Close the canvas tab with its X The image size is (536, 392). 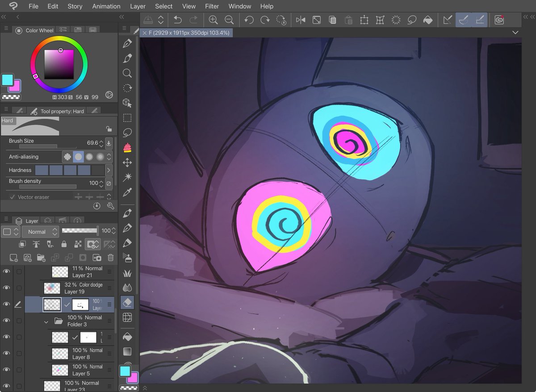(144, 33)
